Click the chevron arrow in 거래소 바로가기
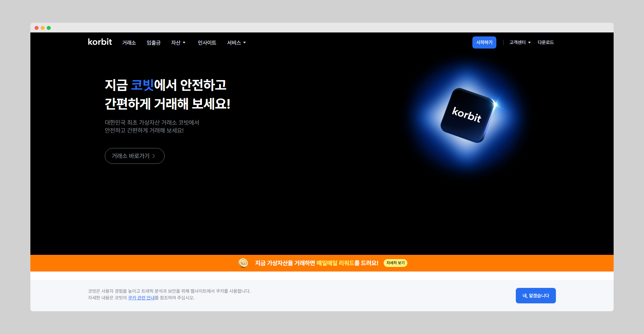 (154, 156)
